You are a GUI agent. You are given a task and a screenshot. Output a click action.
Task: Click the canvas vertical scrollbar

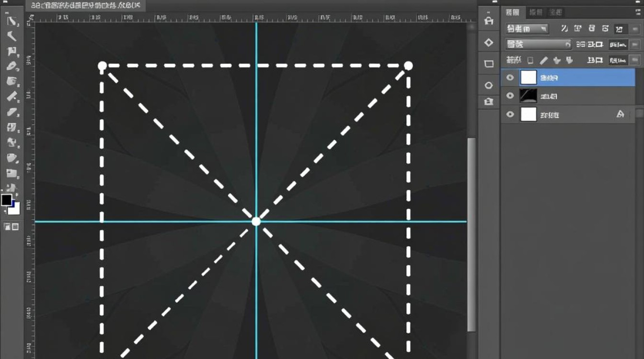(471, 235)
